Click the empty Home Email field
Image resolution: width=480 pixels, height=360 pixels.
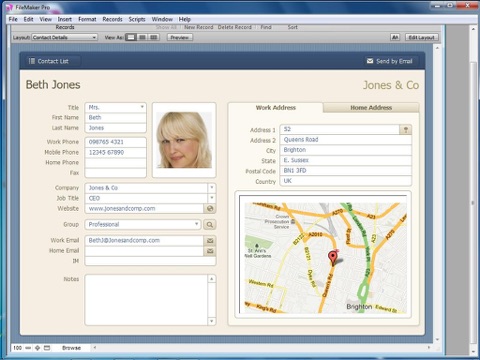pos(144,251)
